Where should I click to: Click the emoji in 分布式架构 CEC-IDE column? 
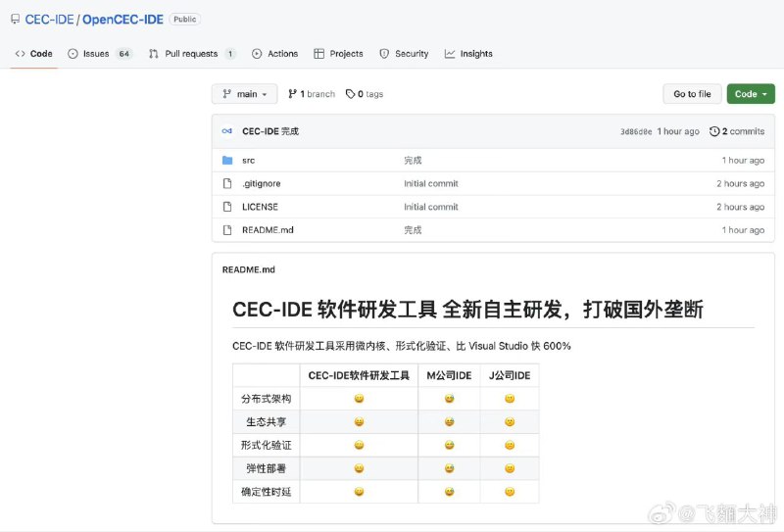[359, 399]
